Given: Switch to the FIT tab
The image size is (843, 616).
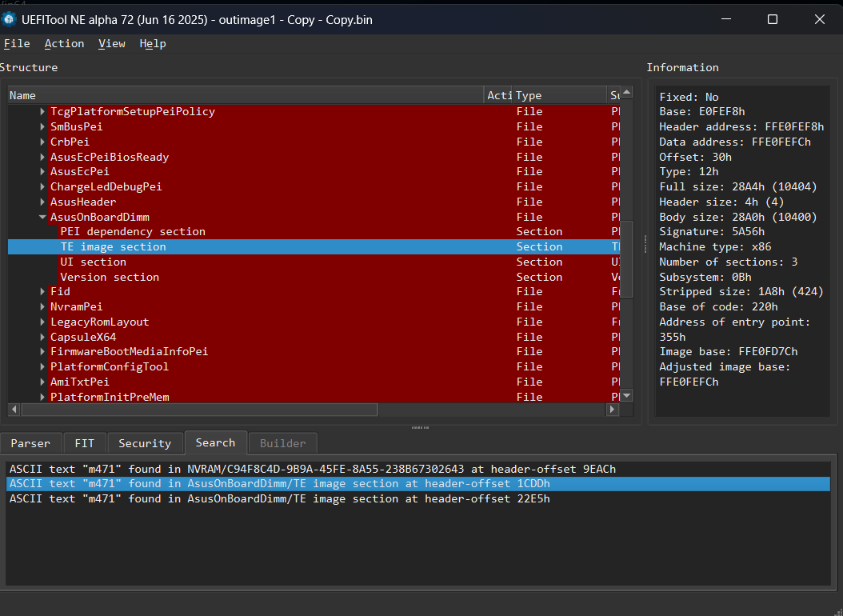Looking at the screenshot, I should pos(85,443).
